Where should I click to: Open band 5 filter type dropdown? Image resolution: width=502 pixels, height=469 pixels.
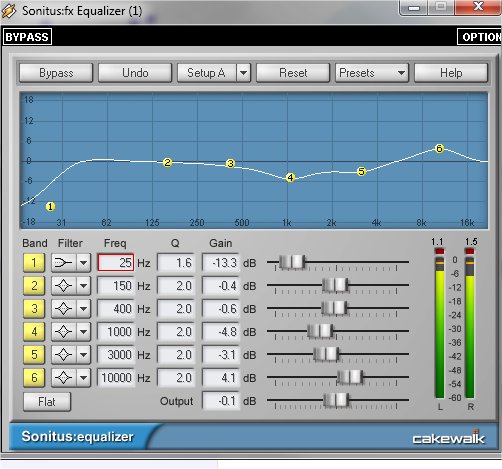pyautogui.click(x=83, y=355)
